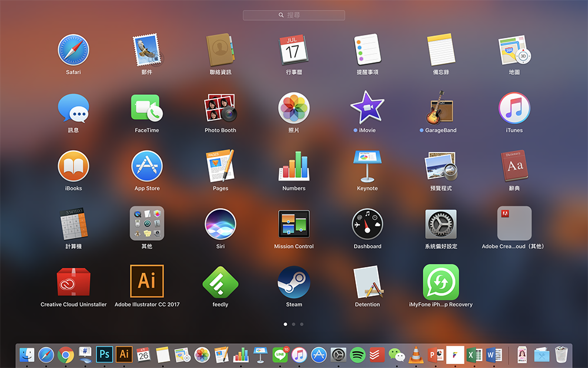Launch VLC cone icon in the Dock

(x=416, y=355)
